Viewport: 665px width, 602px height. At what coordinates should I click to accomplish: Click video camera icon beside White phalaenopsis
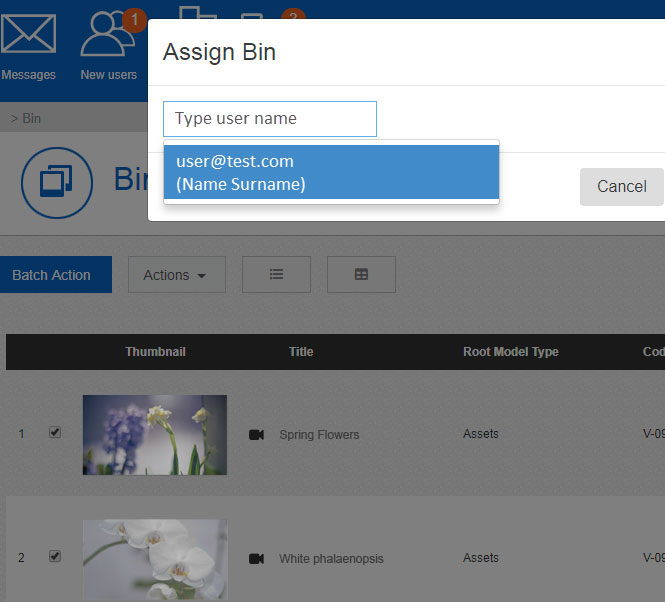click(256, 559)
